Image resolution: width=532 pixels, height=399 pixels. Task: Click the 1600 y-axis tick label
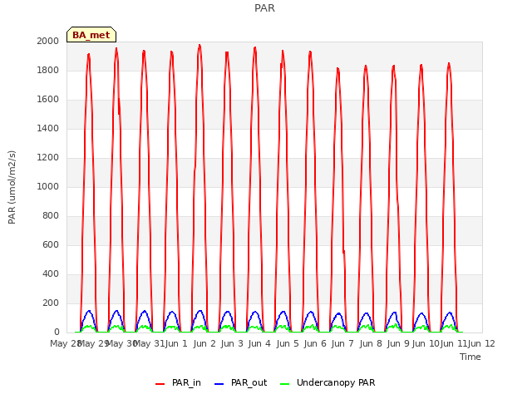[48, 100]
